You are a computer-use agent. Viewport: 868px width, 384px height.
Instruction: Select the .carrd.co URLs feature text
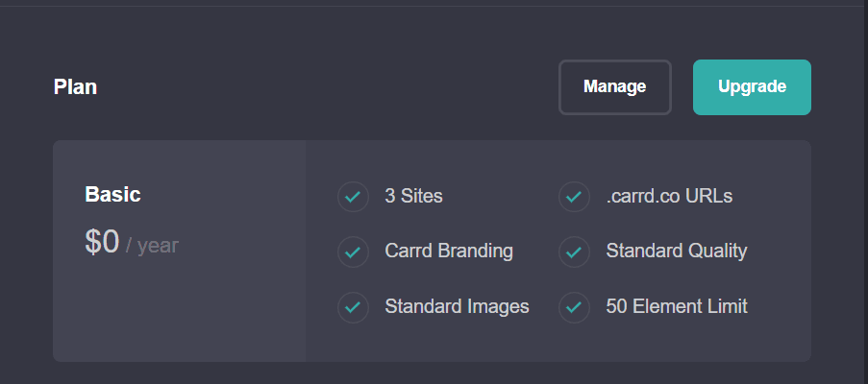click(669, 197)
